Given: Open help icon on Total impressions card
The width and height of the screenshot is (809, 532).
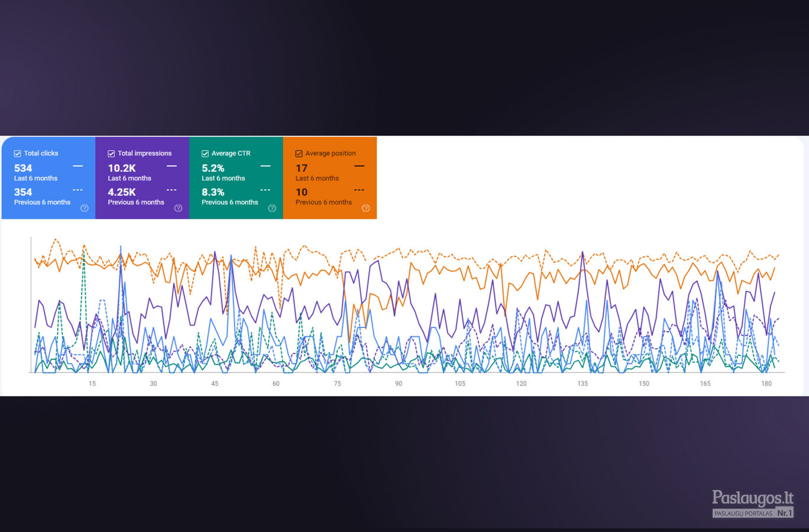Looking at the screenshot, I should point(178,208).
